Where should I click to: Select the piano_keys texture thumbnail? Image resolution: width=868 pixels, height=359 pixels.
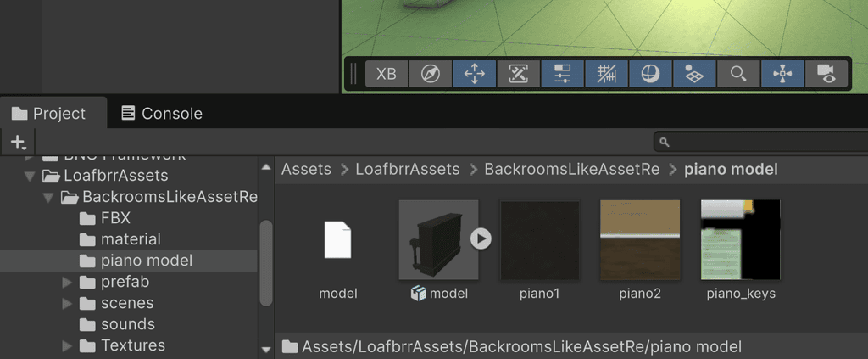tap(741, 240)
